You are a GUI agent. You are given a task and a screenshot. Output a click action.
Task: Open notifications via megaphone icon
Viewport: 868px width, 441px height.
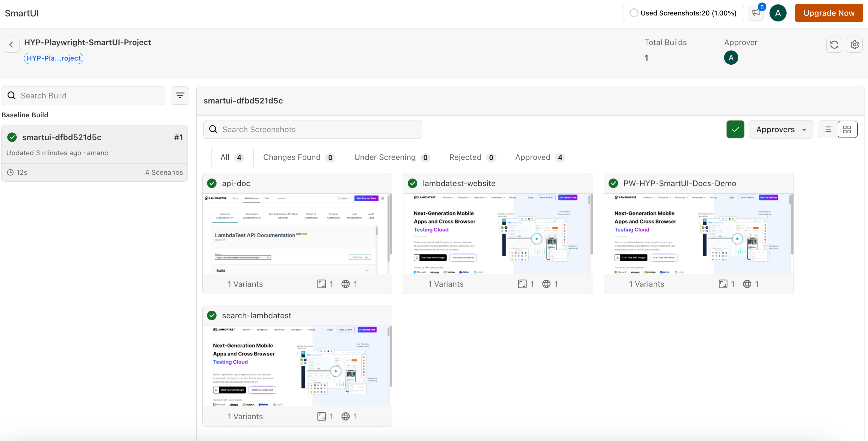coord(756,12)
